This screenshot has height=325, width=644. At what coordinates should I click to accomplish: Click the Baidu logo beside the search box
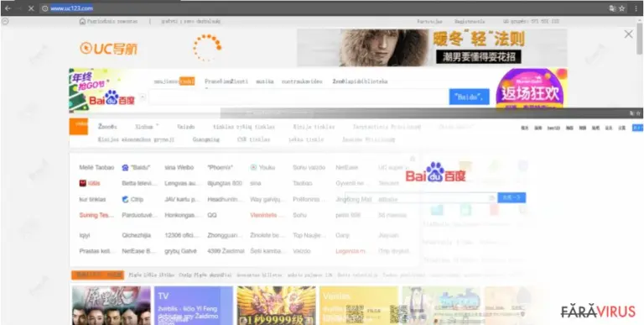tap(112, 98)
